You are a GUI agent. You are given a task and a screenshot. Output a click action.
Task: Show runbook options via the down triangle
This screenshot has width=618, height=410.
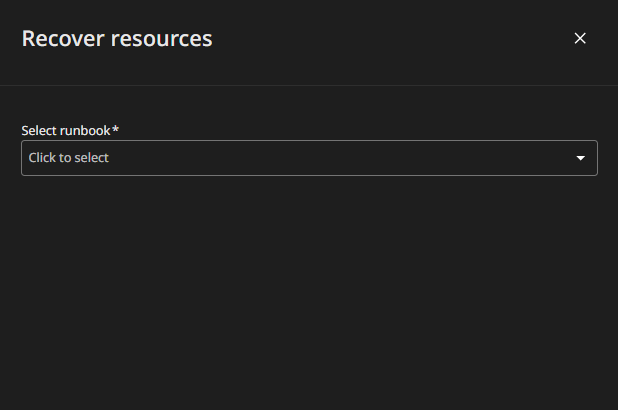(x=580, y=158)
